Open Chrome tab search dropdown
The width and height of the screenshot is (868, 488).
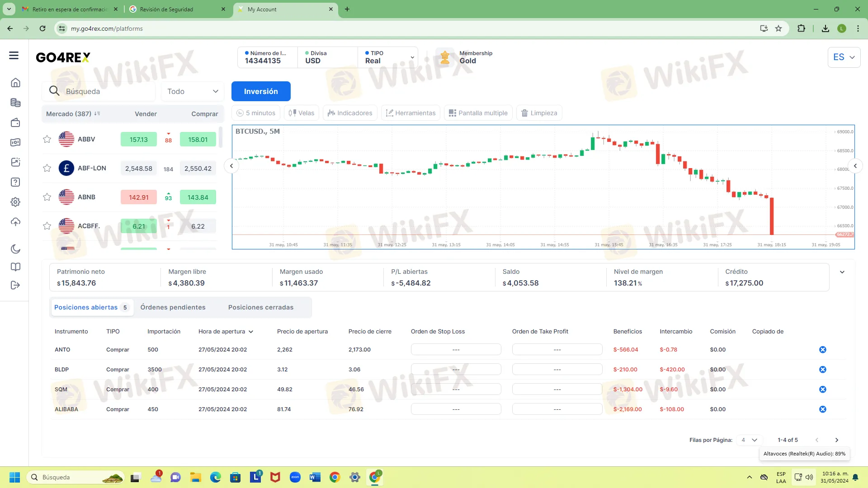(x=9, y=9)
